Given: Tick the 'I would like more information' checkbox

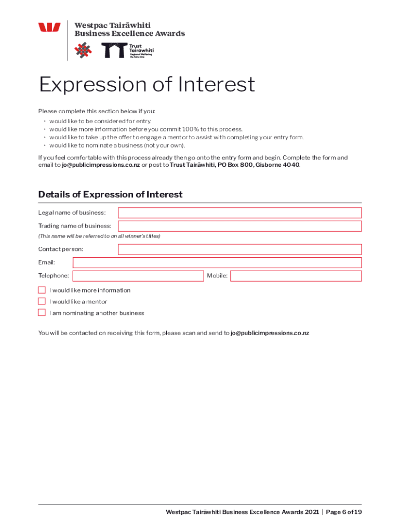Looking at the screenshot, I should [x=42, y=290].
